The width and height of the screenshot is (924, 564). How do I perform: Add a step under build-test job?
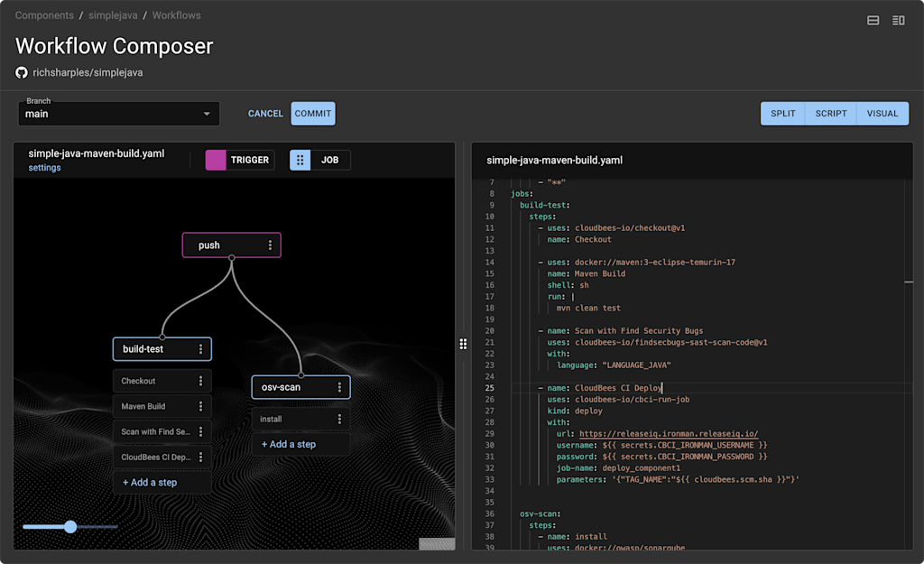pyautogui.click(x=150, y=482)
